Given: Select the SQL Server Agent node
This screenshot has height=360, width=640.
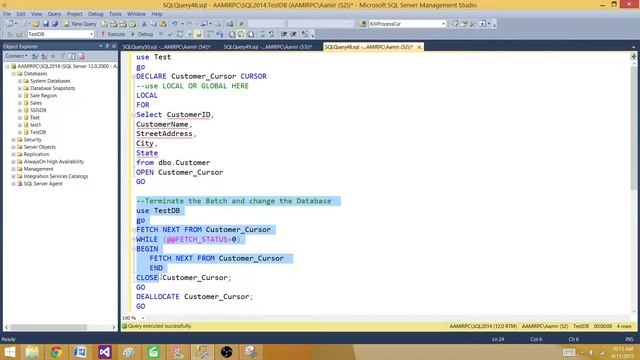Looking at the screenshot, I should (x=43, y=184).
